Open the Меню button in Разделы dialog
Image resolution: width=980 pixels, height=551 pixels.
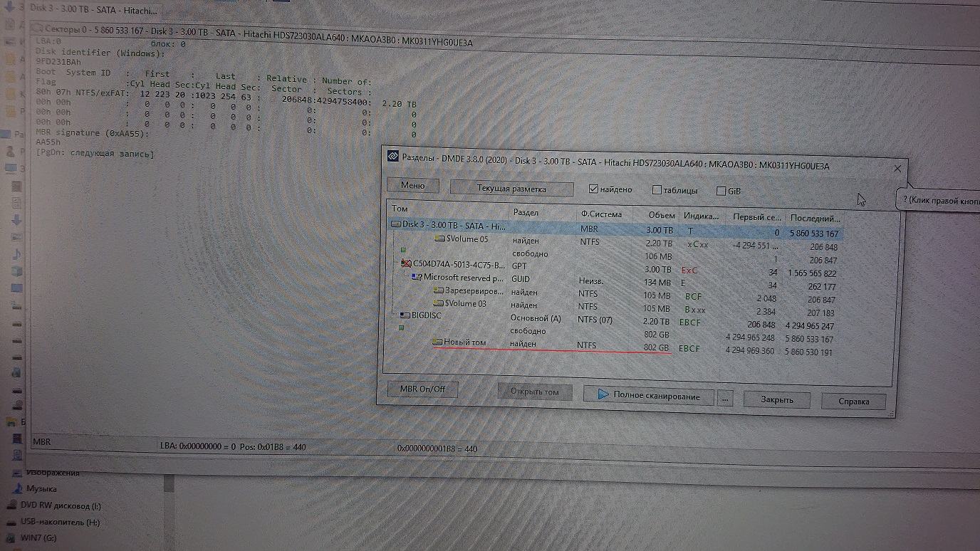click(413, 185)
